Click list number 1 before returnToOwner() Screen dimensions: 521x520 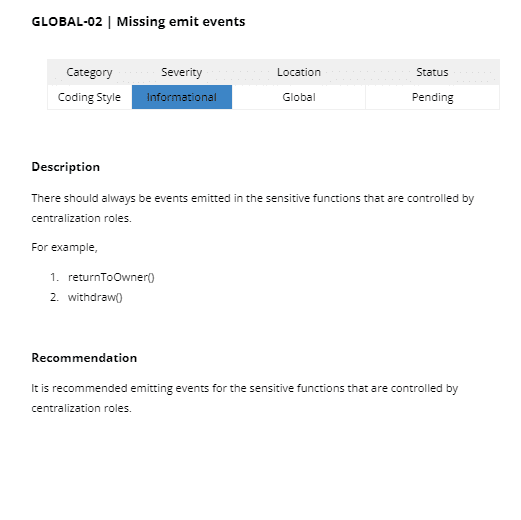click(54, 277)
